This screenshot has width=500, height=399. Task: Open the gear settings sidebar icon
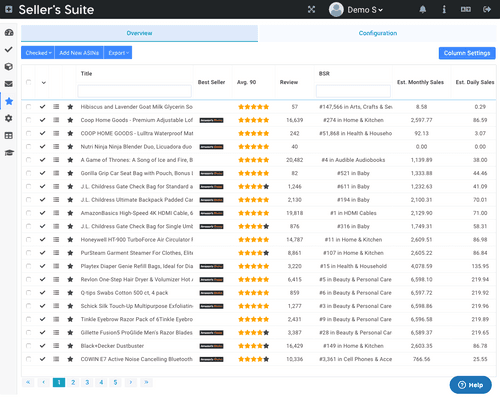pyautogui.click(x=9, y=118)
